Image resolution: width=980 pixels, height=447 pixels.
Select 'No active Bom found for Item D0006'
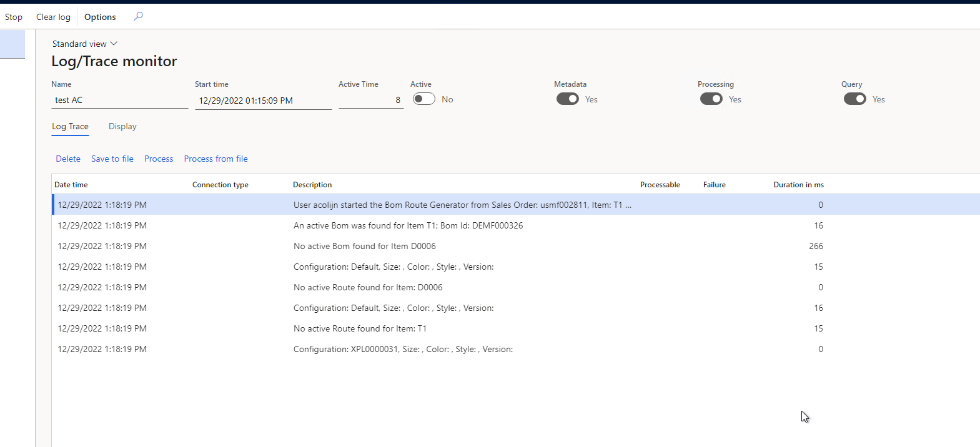[516, 246]
